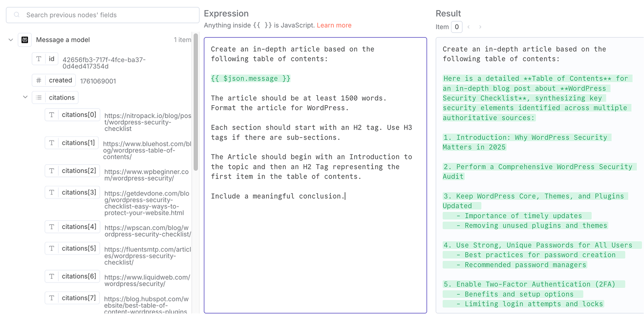
Task: Click the Message a model node icon
Action: tap(25, 40)
